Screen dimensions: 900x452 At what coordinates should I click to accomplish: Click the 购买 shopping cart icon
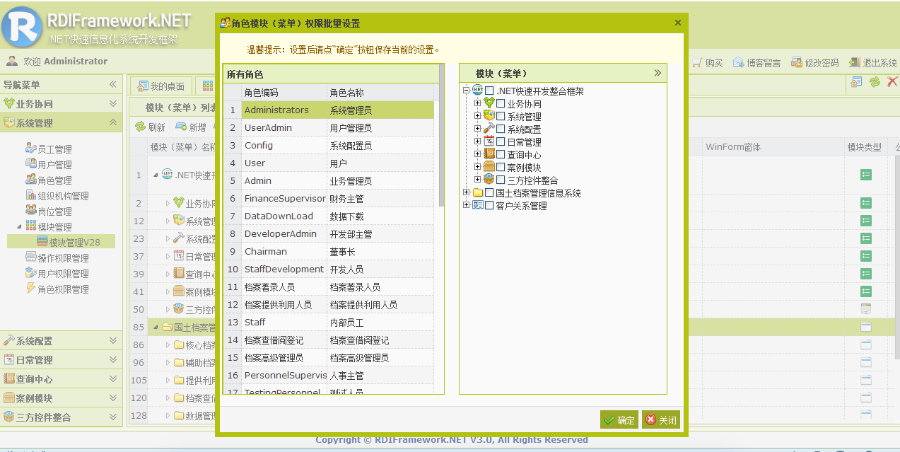click(697, 63)
